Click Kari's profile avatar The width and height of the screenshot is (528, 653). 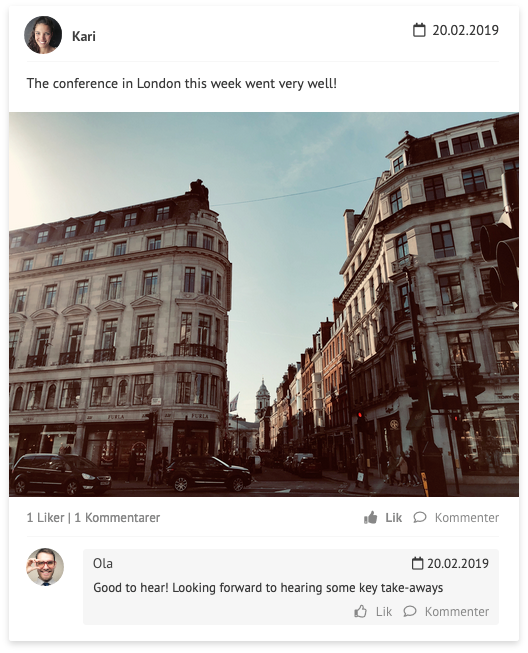click(x=43, y=35)
